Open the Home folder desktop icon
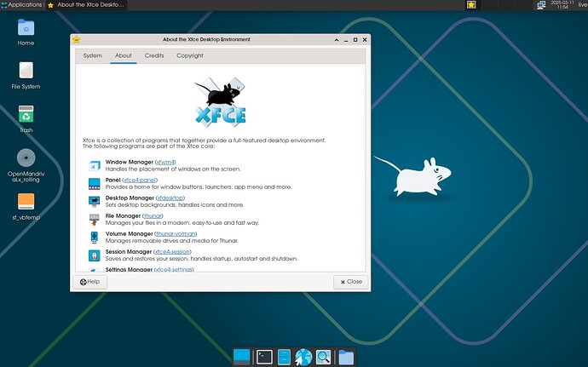Viewport: 588px width, 367px height. [26, 28]
